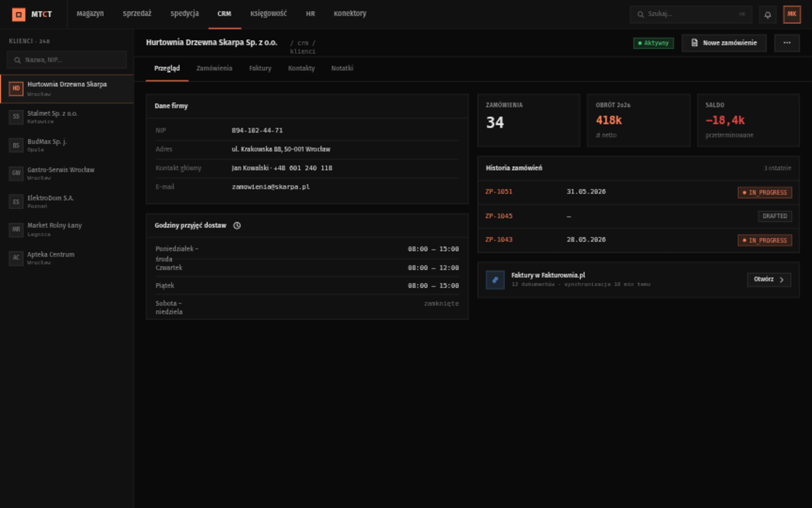The image size is (812, 508).
Task: Focus the Szukaj global search field
Action: 691,14
